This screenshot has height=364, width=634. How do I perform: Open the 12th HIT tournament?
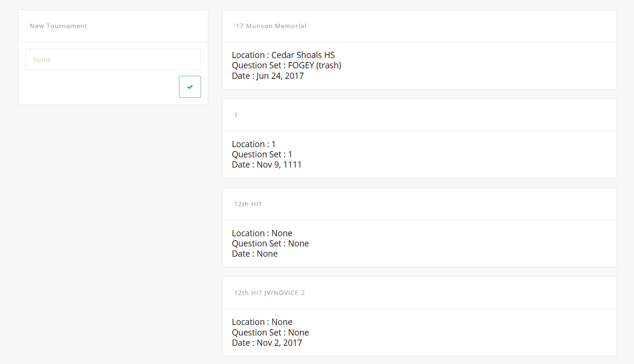coord(248,204)
